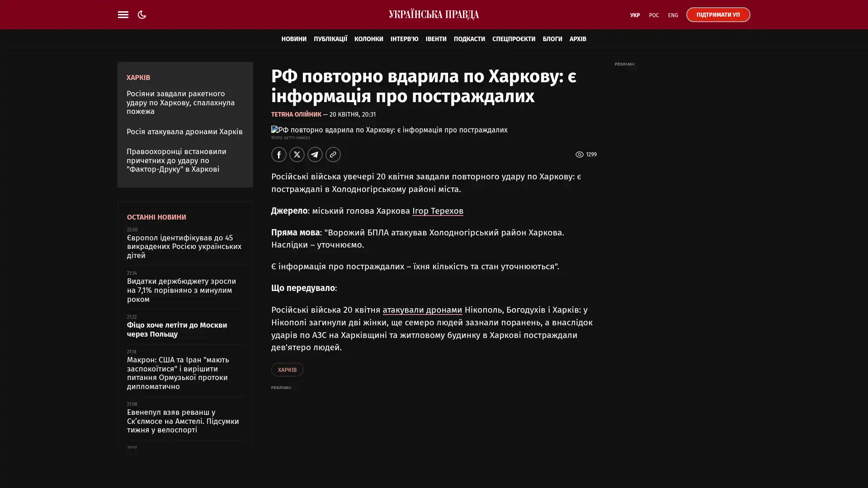Toggle dark mode moon icon
Viewport: 868px width, 488px height.
142,14
